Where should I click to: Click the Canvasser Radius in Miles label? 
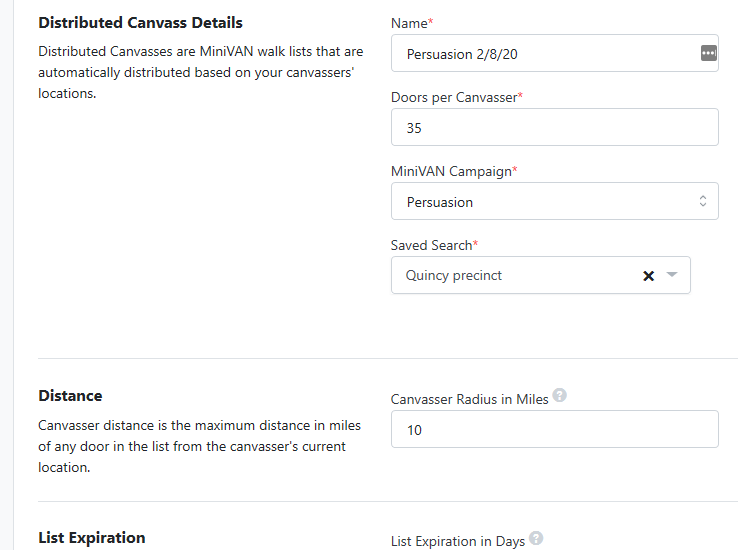[469, 399]
